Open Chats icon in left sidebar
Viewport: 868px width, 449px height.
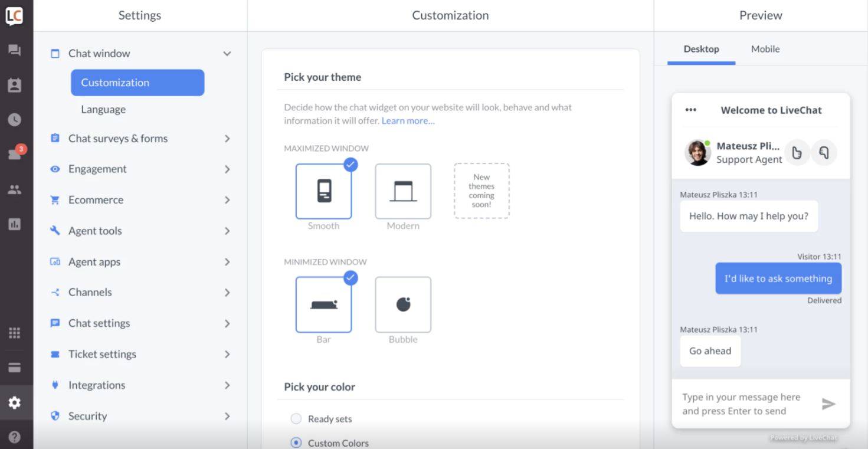pyautogui.click(x=14, y=50)
